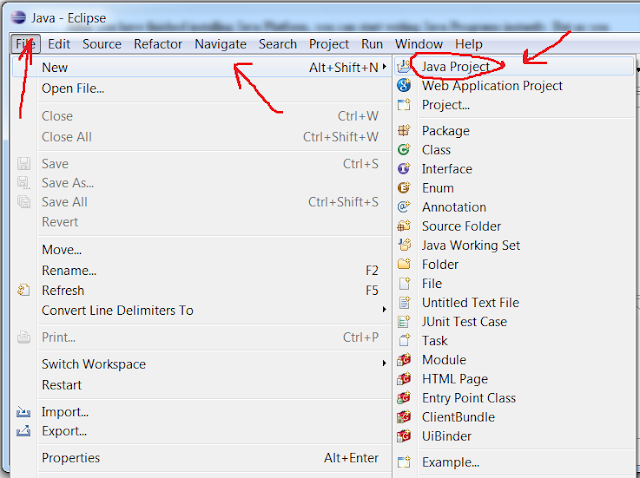Image resolution: width=640 pixels, height=478 pixels.
Task: Pick the Untitled Text File label
Action: (470, 302)
